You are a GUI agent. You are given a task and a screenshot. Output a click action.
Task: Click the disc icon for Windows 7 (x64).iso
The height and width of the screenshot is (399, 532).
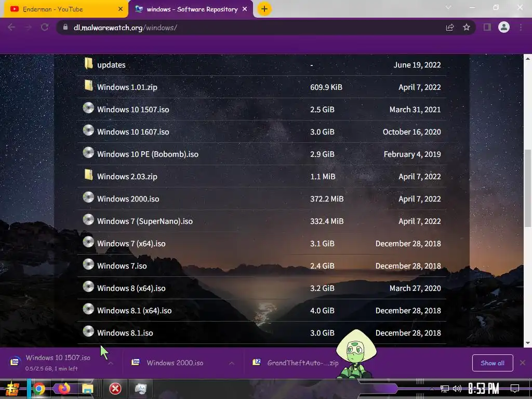tap(88, 242)
